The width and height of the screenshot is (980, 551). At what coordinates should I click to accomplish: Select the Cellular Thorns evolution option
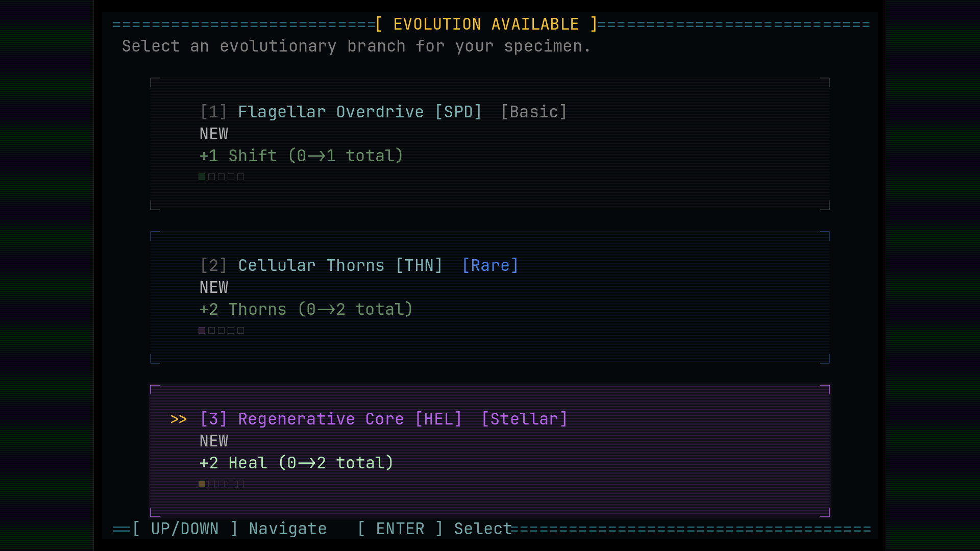pos(311,265)
